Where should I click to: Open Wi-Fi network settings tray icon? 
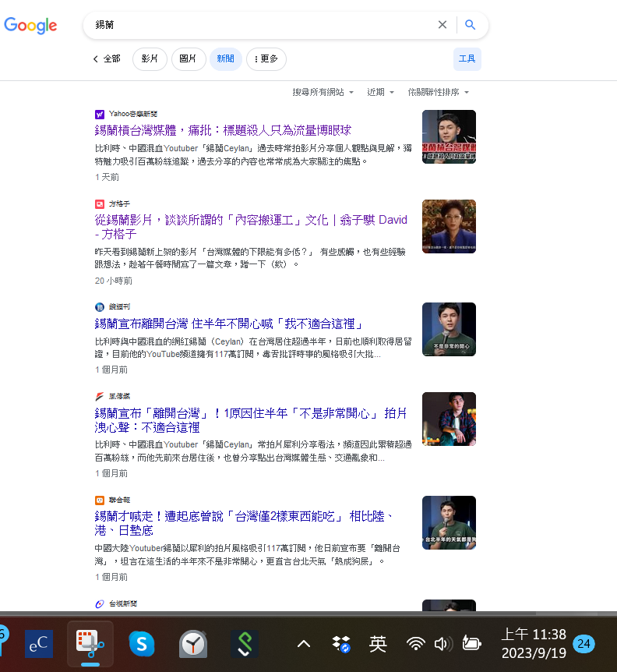point(415,644)
